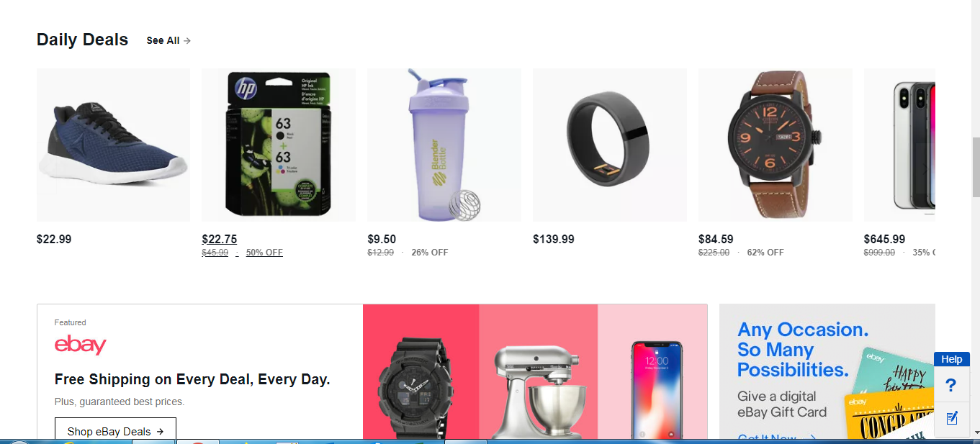Click the Help tab label
The width and height of the screenshot is (980, 444).
(952, 359)
